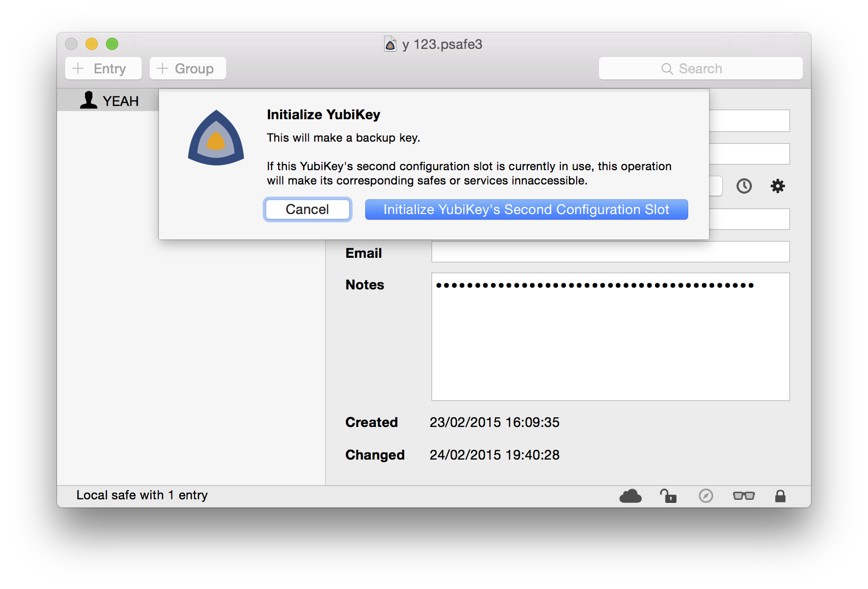Add a new Group from toolbar
Viewport: 868px width, 589px height.
[188, 68]
